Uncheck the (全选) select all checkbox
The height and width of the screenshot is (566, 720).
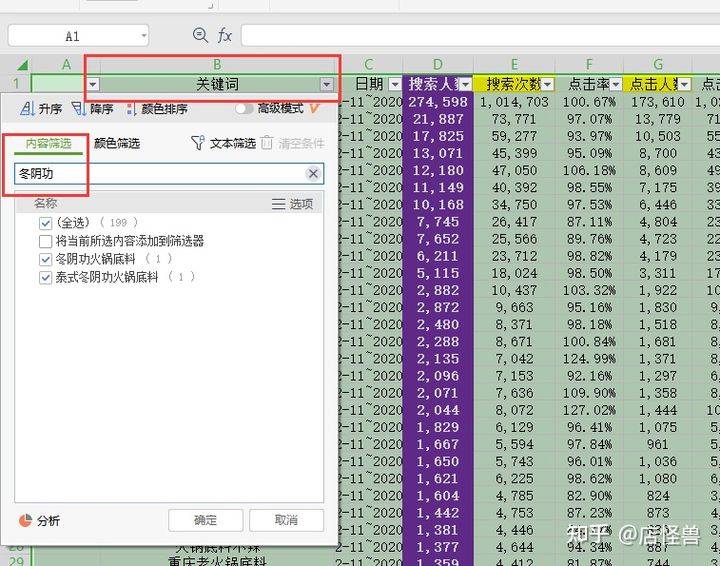[x=45, y=223]
